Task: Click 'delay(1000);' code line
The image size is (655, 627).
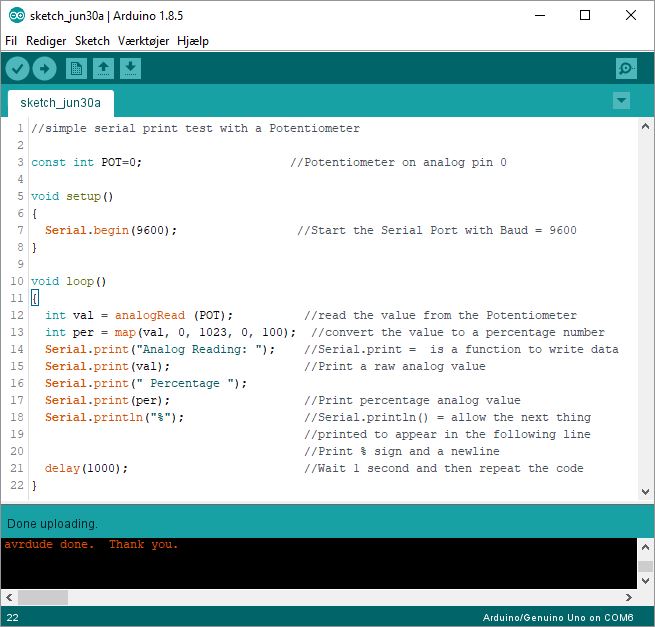Action: pyautogui.click(x=86, y=469)
